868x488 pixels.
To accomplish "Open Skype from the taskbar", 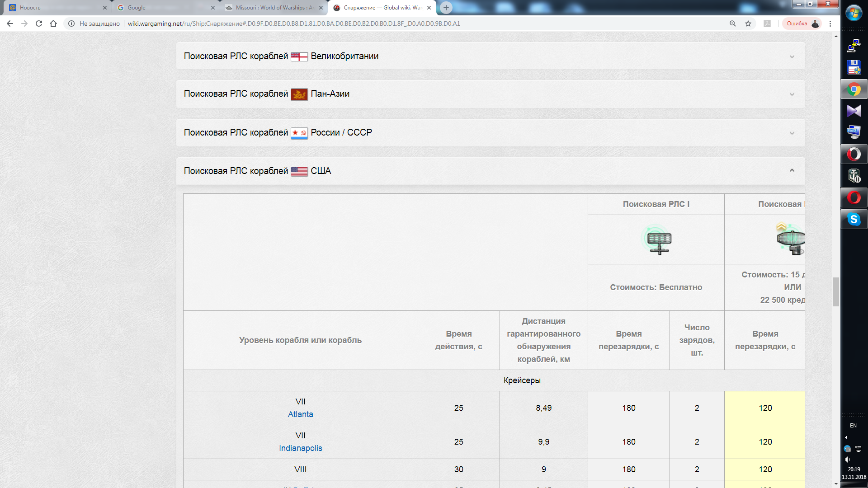I will pyautogui.click(x=854, y=220).
